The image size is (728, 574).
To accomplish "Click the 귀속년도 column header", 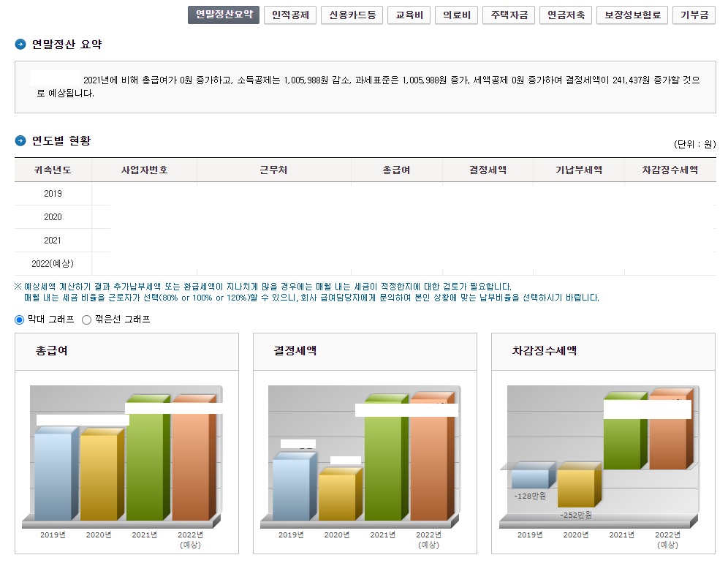I will tap(53, 170).
